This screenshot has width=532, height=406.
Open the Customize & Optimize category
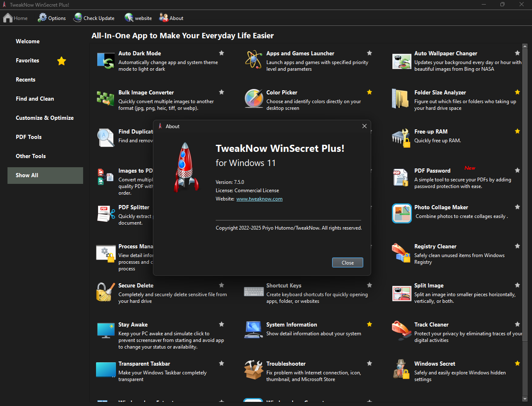click(45, 118)
